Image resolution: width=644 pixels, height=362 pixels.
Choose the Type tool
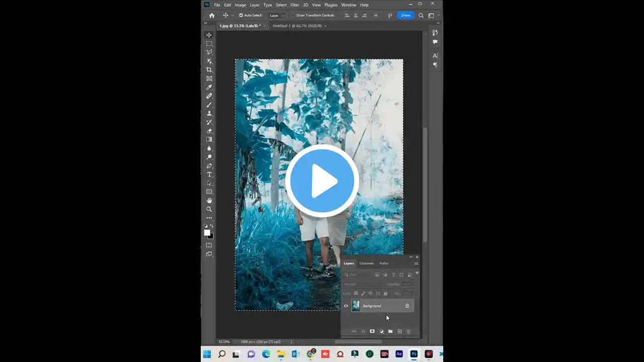pos(209,174)
